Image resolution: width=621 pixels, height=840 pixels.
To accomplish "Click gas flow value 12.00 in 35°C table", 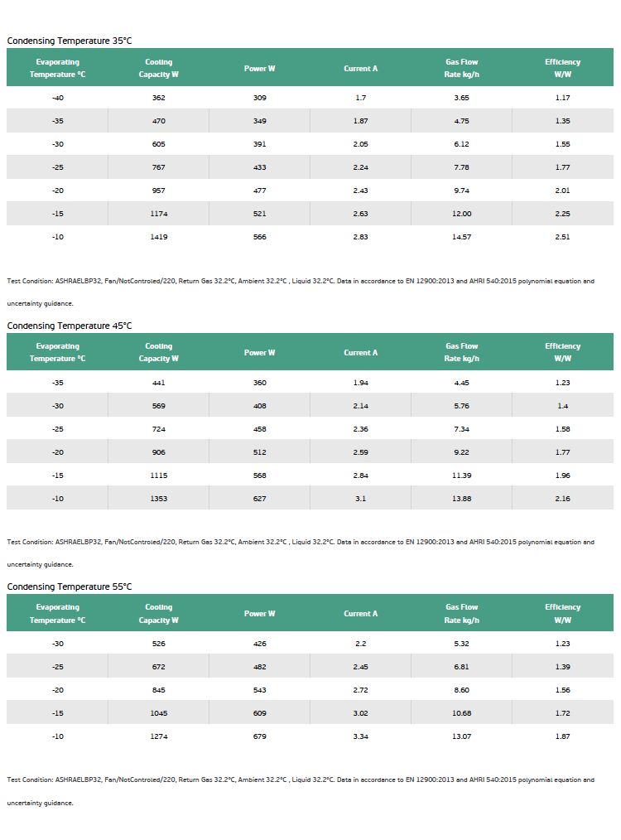I will [461, 214].
